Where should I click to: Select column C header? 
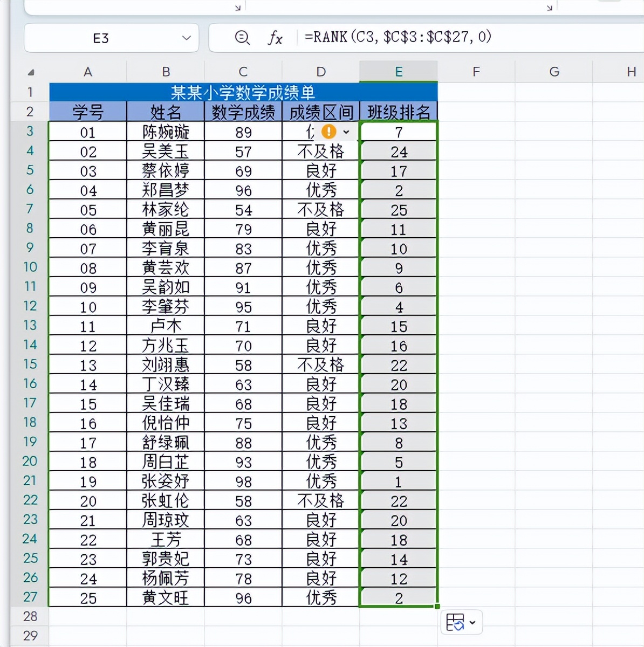[x=243, y=72]
